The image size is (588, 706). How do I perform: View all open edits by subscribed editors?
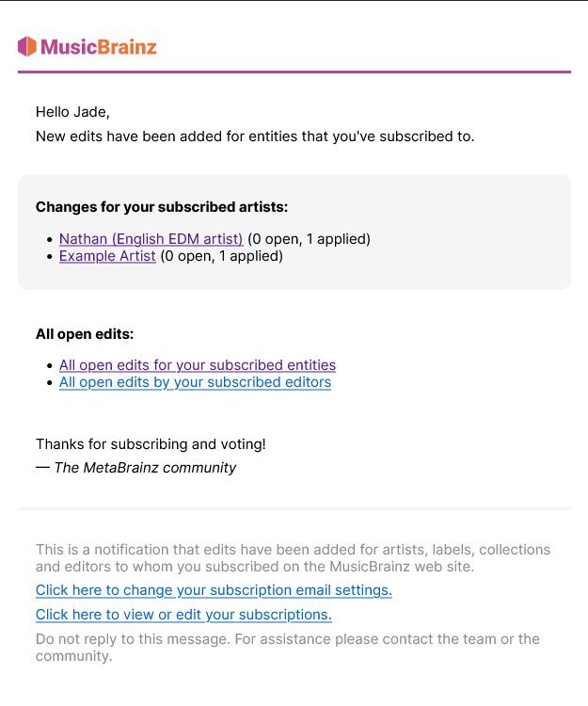196,382
